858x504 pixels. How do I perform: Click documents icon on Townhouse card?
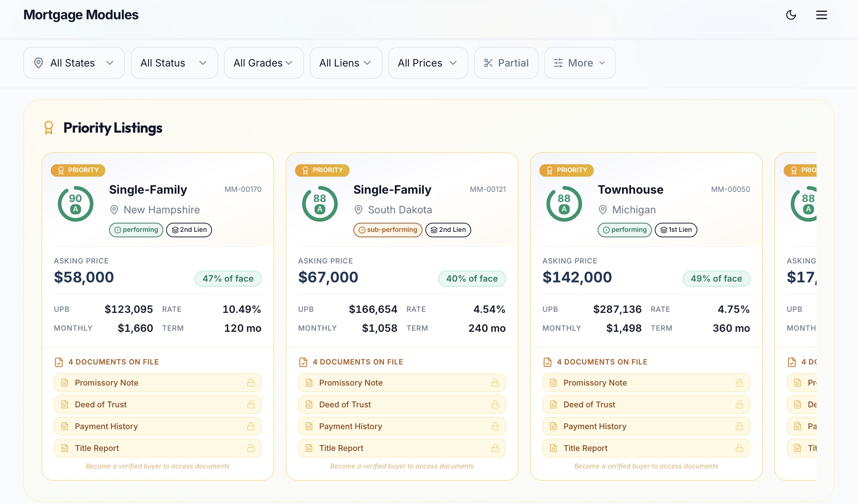coord(548,362)
